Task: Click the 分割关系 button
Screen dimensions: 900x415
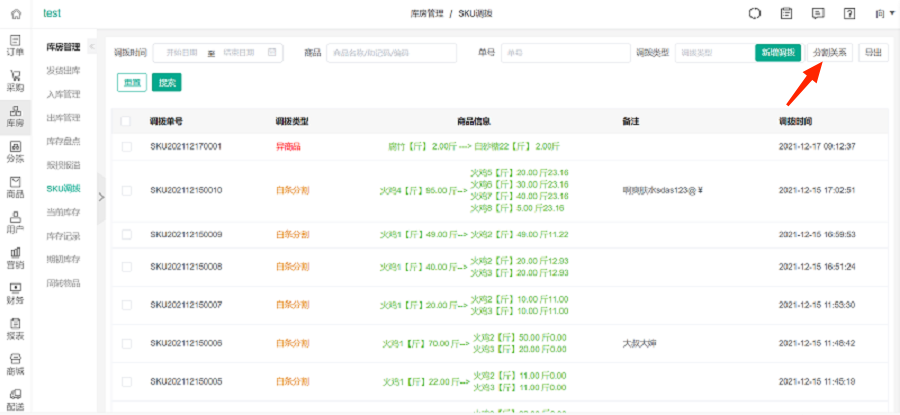Action: (830, 53)
